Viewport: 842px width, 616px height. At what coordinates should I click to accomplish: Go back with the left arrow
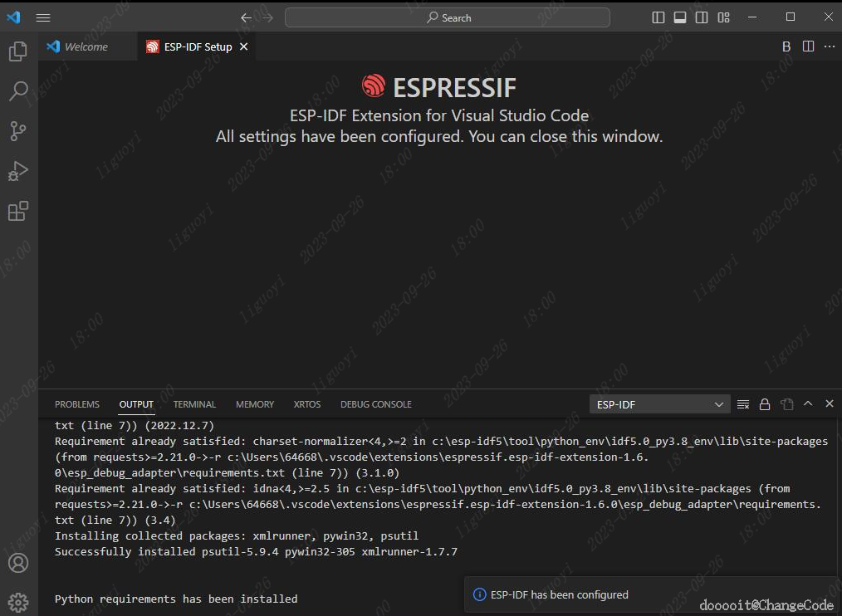coord(246,17)
